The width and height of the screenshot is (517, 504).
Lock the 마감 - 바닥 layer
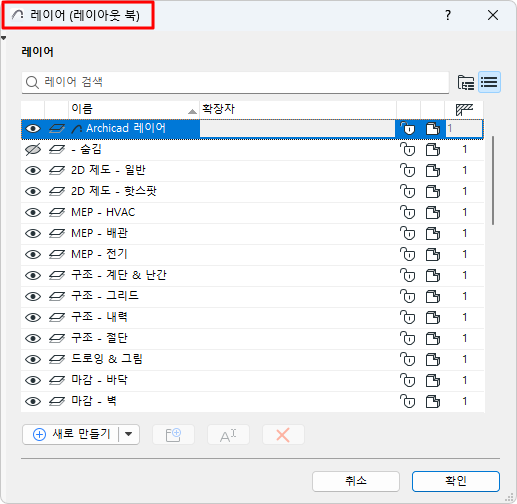407,381
